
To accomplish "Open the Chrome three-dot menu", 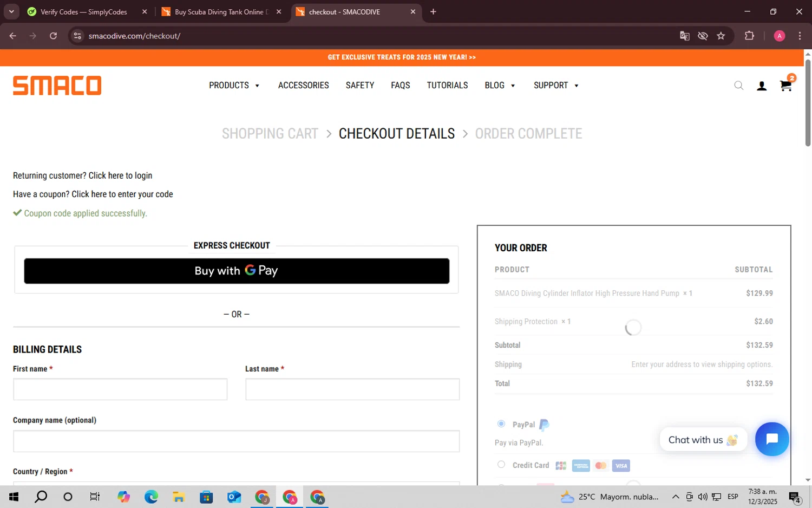I will pyautogui.click(x=800, y=36).
